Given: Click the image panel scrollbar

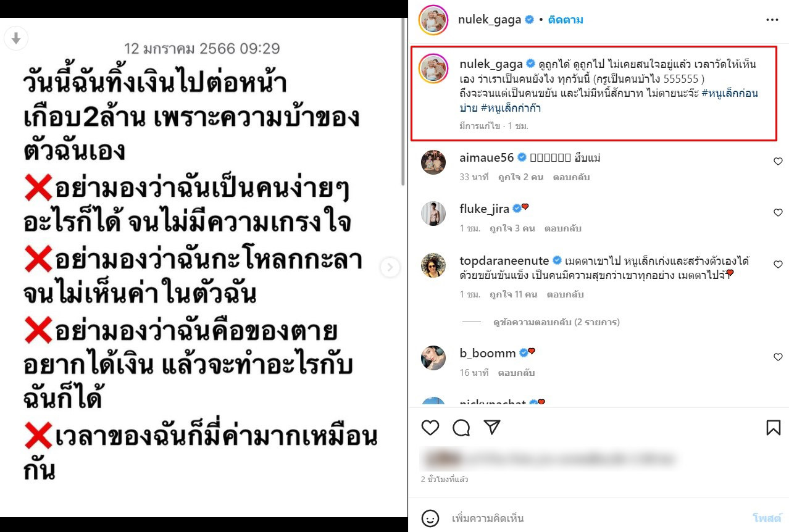Looking at the screenshot, I should pyautogui.click(x=403, y=102).
